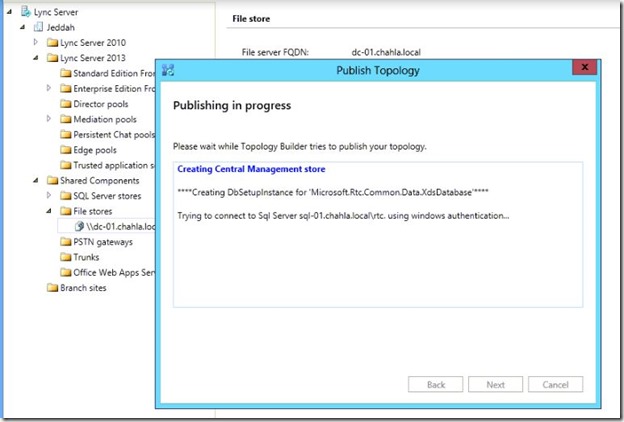Select the Director pools tree label
The width and height of the screenshot is (624, 422).
(x=101, y=104)
